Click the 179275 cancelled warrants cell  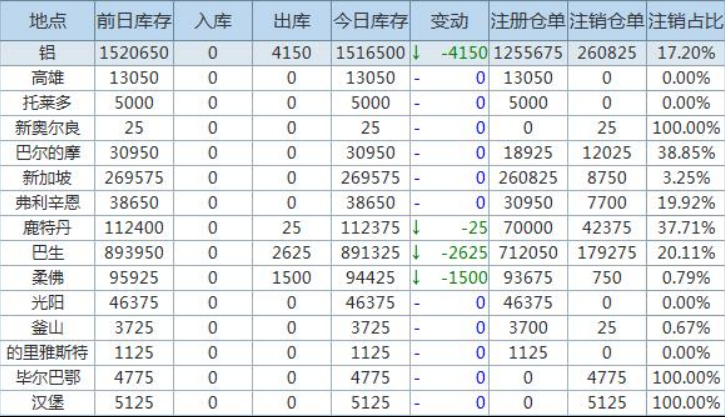coord(607,252)
